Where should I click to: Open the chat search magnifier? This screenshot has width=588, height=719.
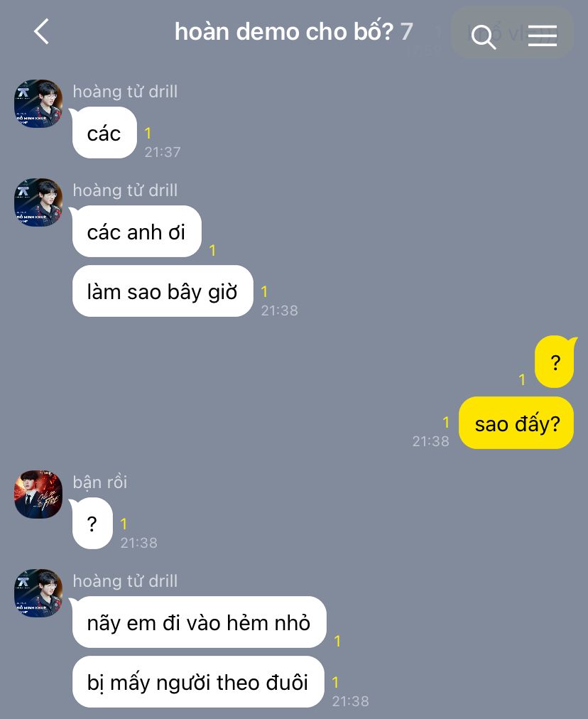point(484,37)
